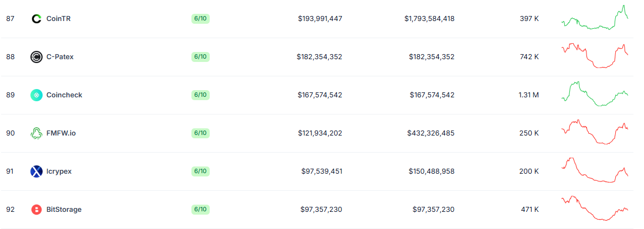Click the Icrypex blue X logo
This screenshot has height=229, width=644.
(37, 171)
